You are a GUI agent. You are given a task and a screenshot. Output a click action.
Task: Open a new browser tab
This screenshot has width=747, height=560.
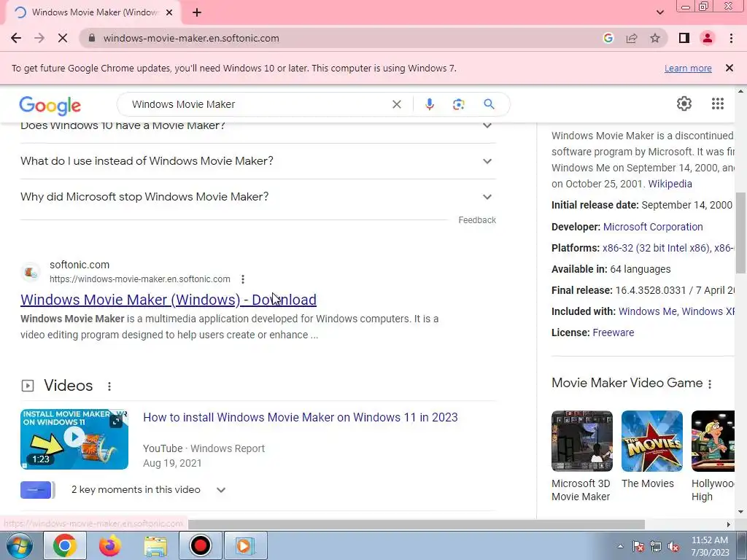click(197, 13)
